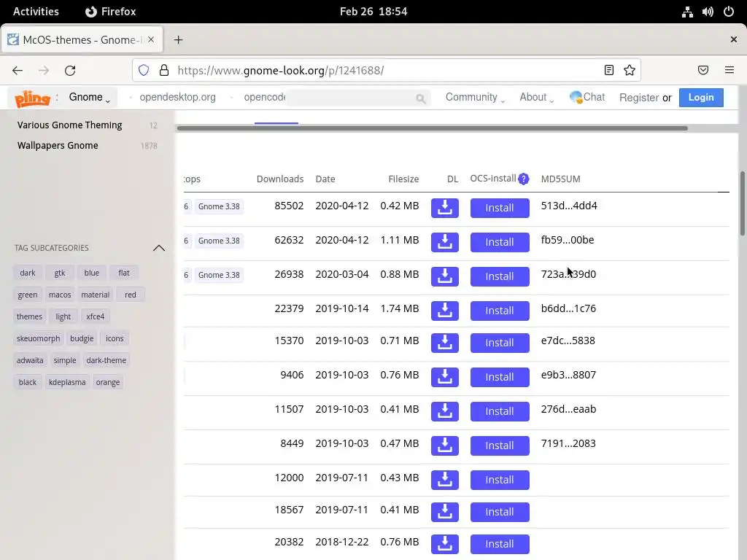The height and width of the screenshot is (560, 747).
Task: Select the skeuomorph tag
Action: pyautogui.click(x=38, y=338)
